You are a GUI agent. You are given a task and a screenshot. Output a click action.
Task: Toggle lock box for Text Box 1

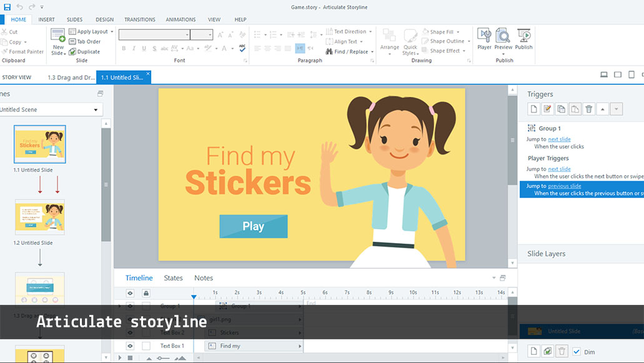click(x=146, y=346)
